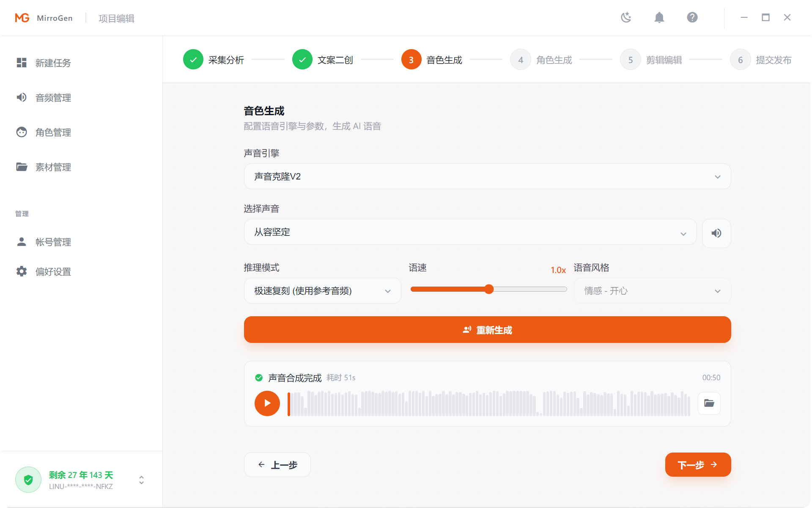Click the 重新生成 button
The width and height of the screenshot is (812, 508).
(487, 329)
